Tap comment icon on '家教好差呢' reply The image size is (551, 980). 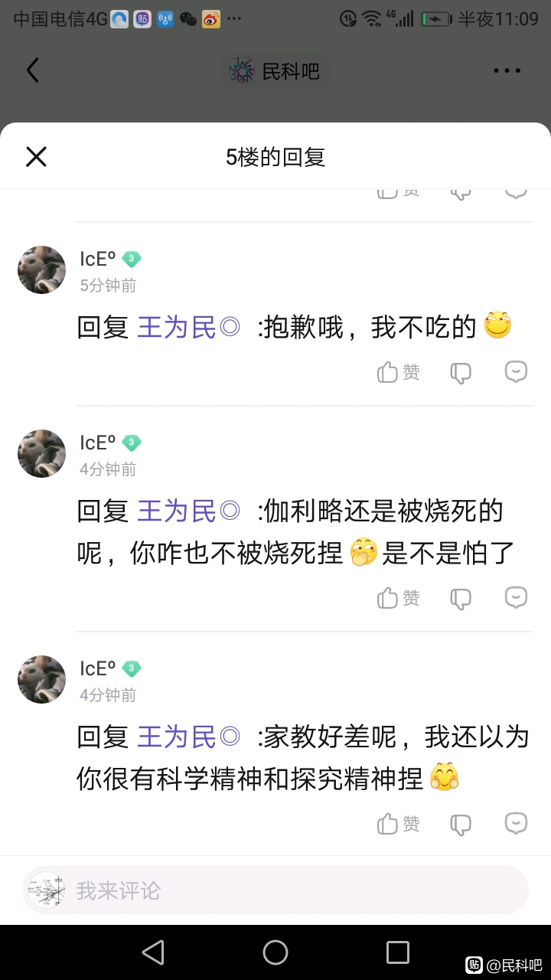tap(517, 824)
